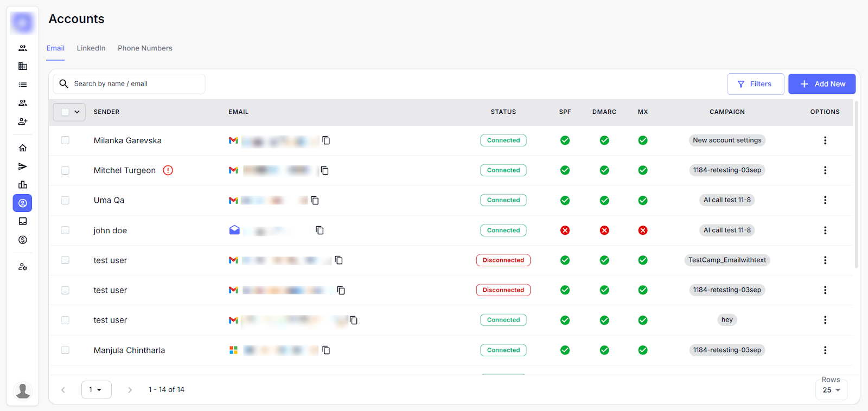Tick the checkbox for Uma Qa
The height and width of the screenshot is (411, 868).
click(x=65, y=200)
